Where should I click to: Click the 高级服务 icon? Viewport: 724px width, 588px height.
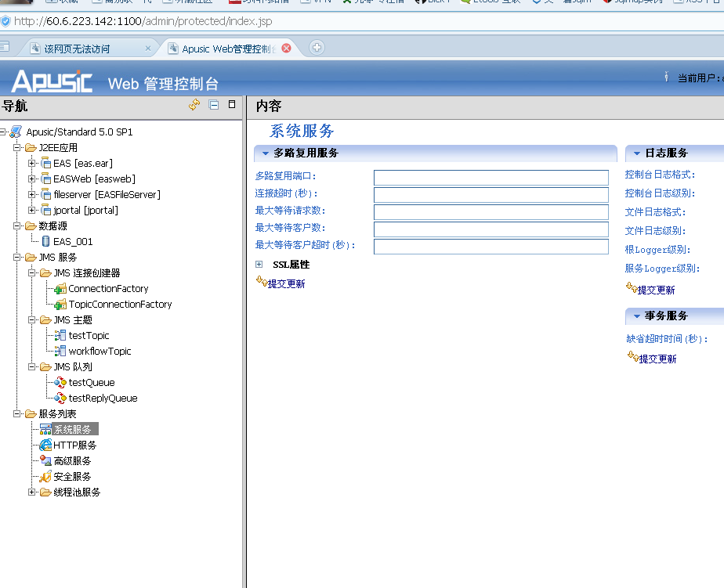click(x=45, y=460)
